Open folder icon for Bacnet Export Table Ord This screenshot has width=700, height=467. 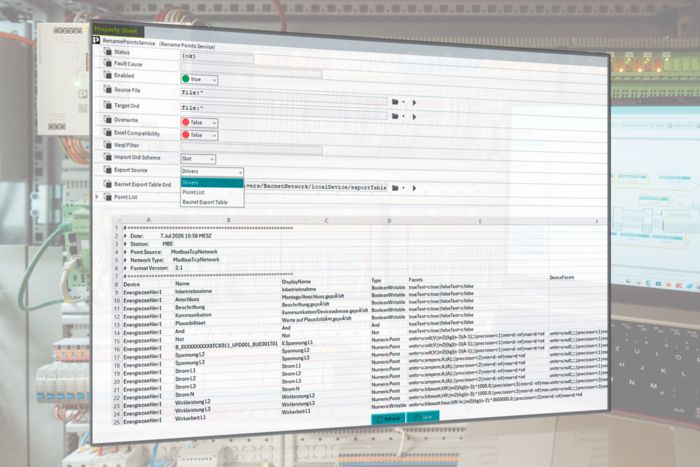click(x=395, y=188)
